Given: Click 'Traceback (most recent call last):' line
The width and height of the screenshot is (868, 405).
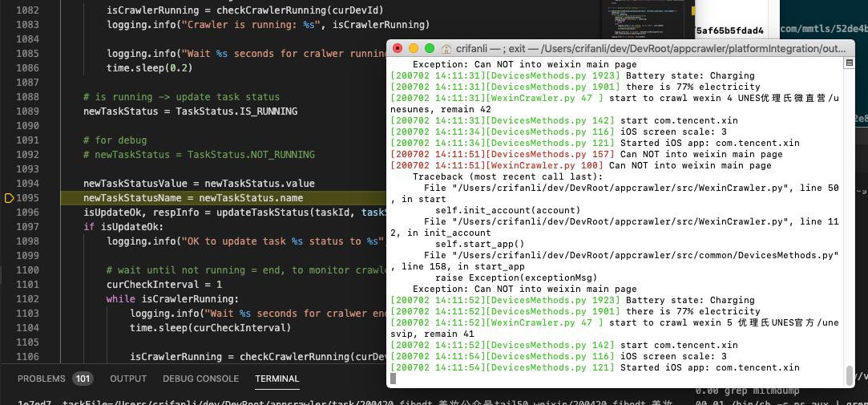Looking at the screenshot, I should 507,176.
